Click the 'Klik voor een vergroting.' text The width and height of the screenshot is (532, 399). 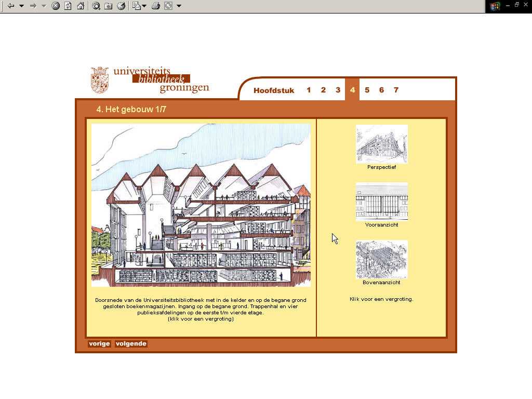(x=382, y=299)
